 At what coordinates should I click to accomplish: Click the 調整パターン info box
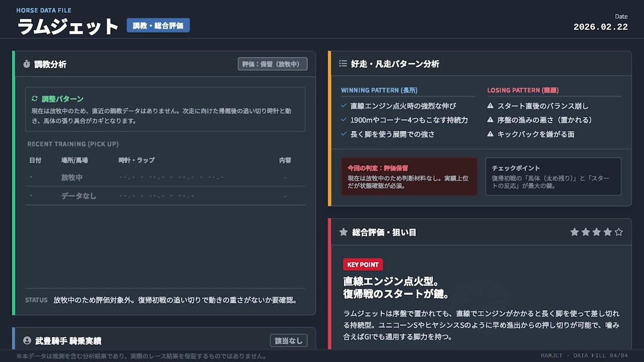[x=165, y=110]
